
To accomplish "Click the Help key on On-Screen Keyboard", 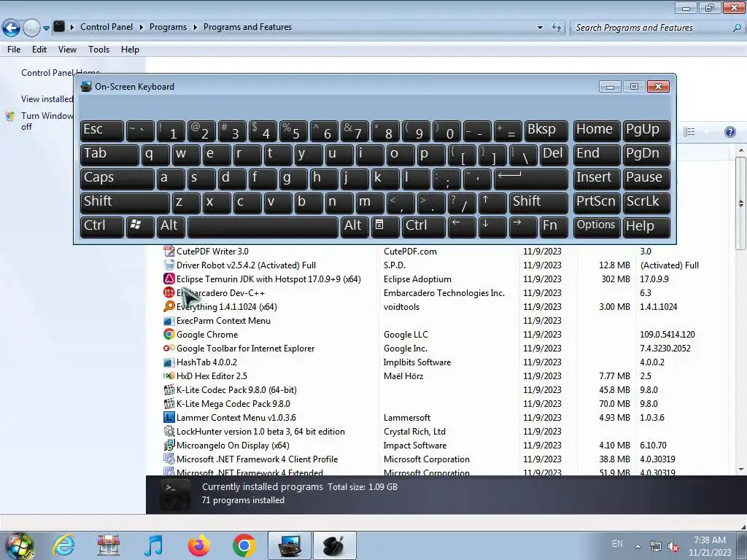I will click(x=646, y=226).
